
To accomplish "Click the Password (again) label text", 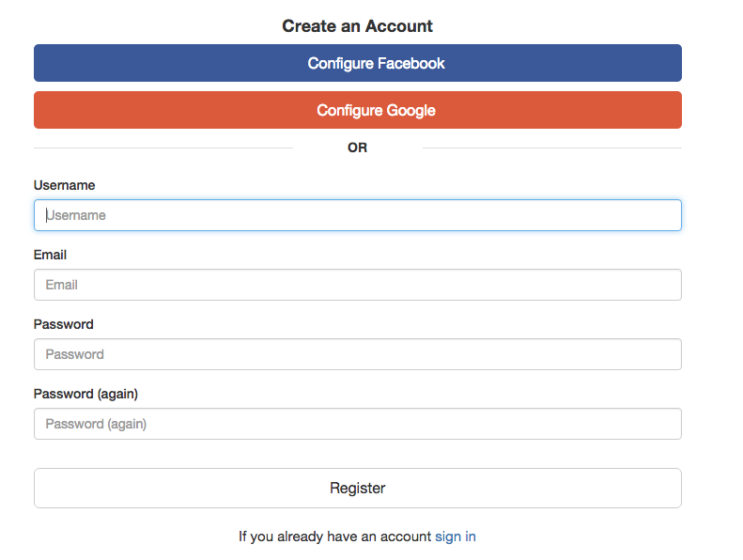I will click(85, 394).
